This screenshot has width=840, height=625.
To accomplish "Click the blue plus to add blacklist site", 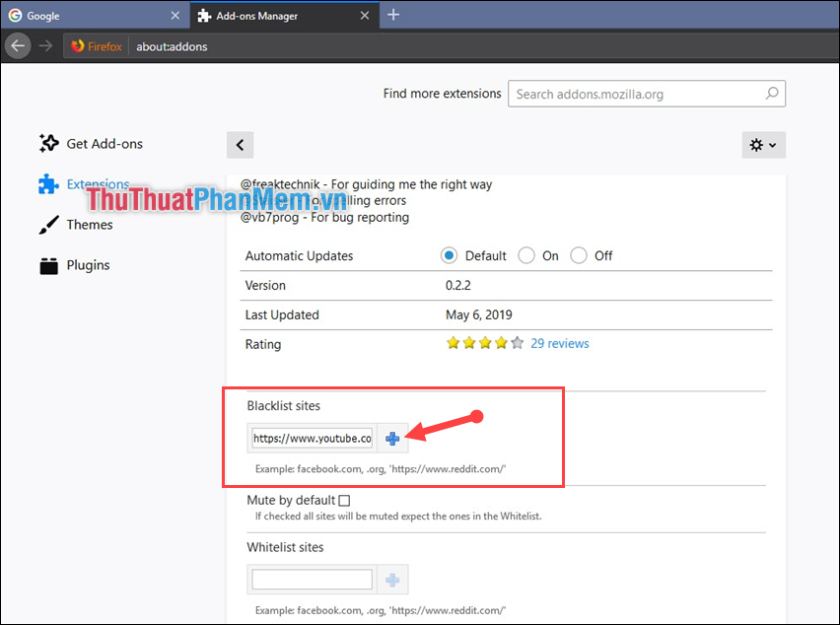I will pyautogui.click(x=391, y=438).
